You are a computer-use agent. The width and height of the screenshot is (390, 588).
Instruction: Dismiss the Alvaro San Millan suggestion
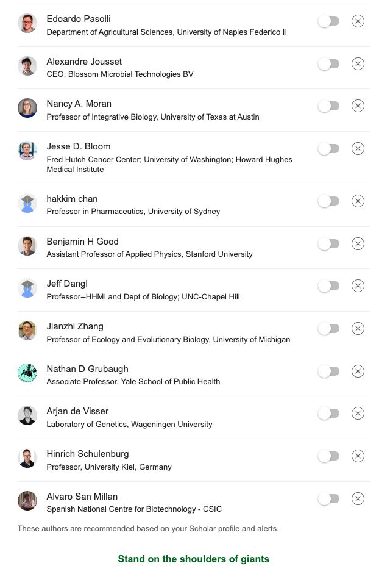pyautogui.click(x=358, y=498)
